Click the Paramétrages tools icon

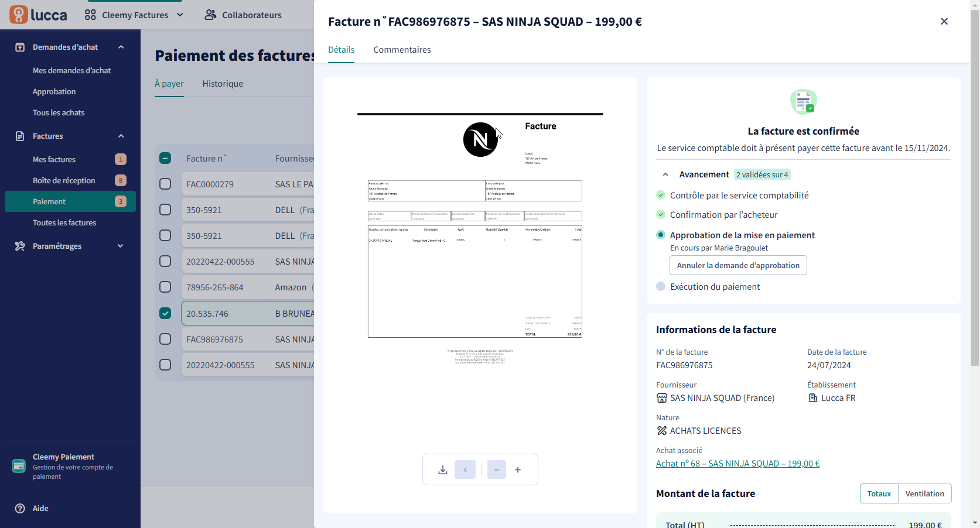(x=20, y=246)
